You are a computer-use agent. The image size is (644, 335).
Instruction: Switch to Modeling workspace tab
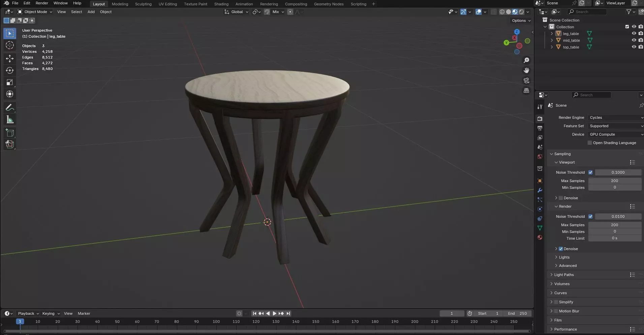[120, 4]
